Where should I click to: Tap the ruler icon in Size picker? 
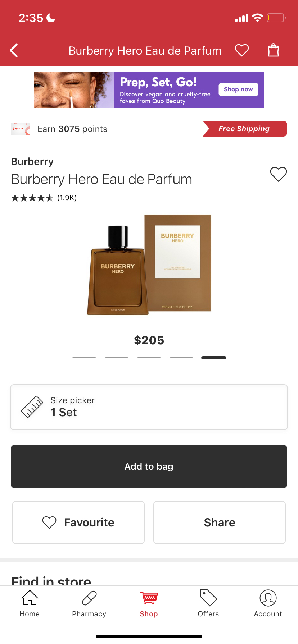click(32, 407)
